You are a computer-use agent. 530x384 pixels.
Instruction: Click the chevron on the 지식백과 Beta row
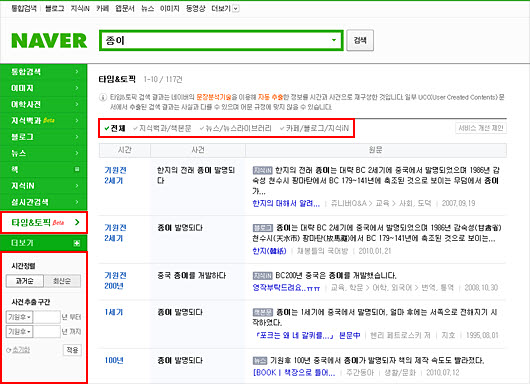pos(77,120)
